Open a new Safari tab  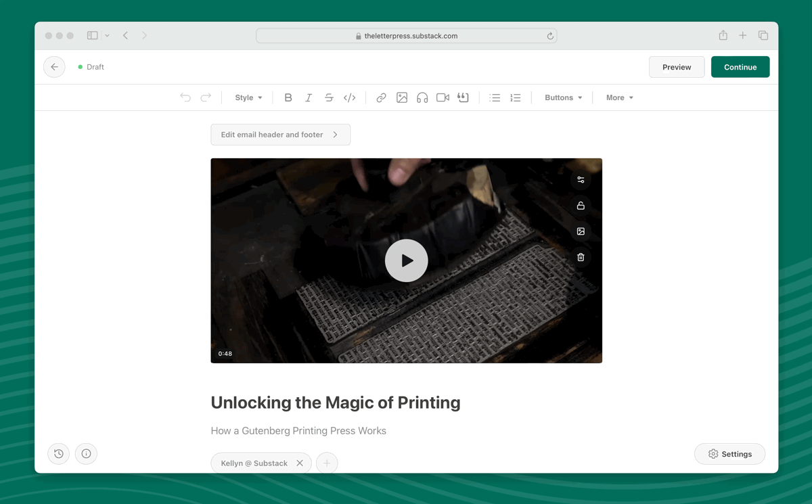tap(743, 35)
